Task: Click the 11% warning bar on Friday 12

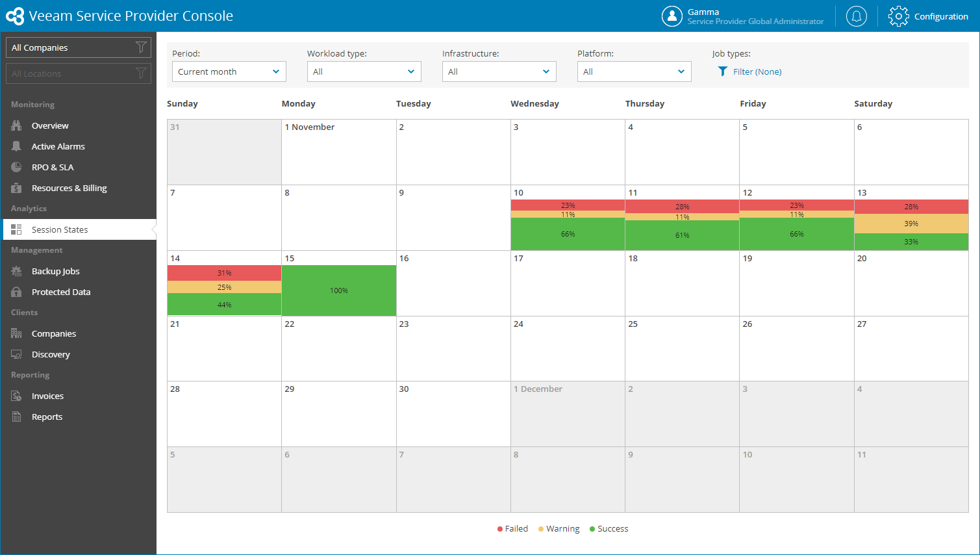Action: (x=797, y=214)
